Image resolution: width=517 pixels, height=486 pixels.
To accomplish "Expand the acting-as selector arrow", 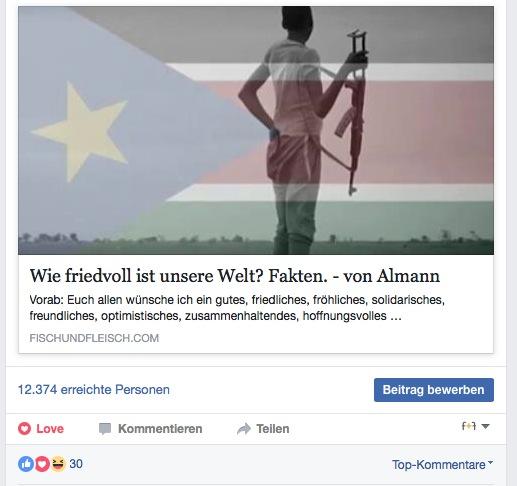I will point(486,426).
